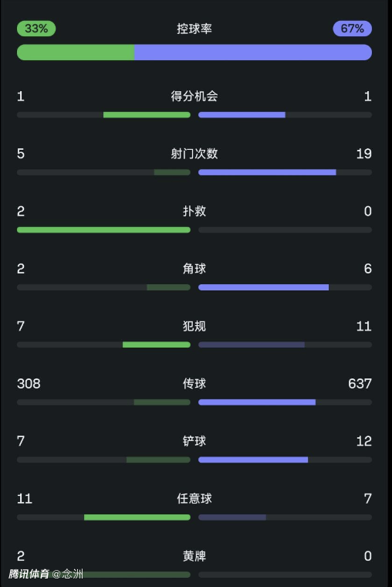Click the purple segment of possession bar
Viewport: 392px width, 587px height.
[253, 53]
